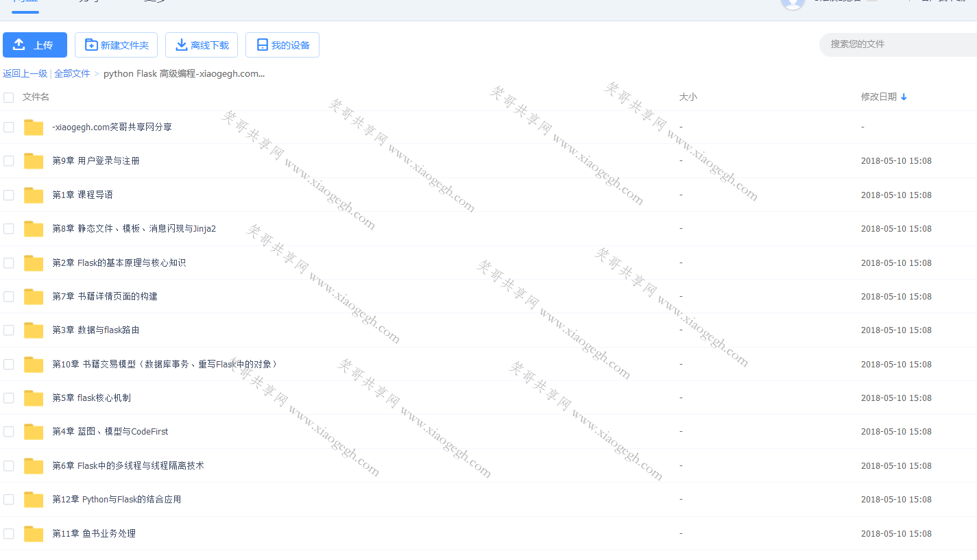This screenshot has width=977, height=560.
Task: Click folder name -xiaogegh.com笑哥共享网分享
Action: [x=112, y=127]
